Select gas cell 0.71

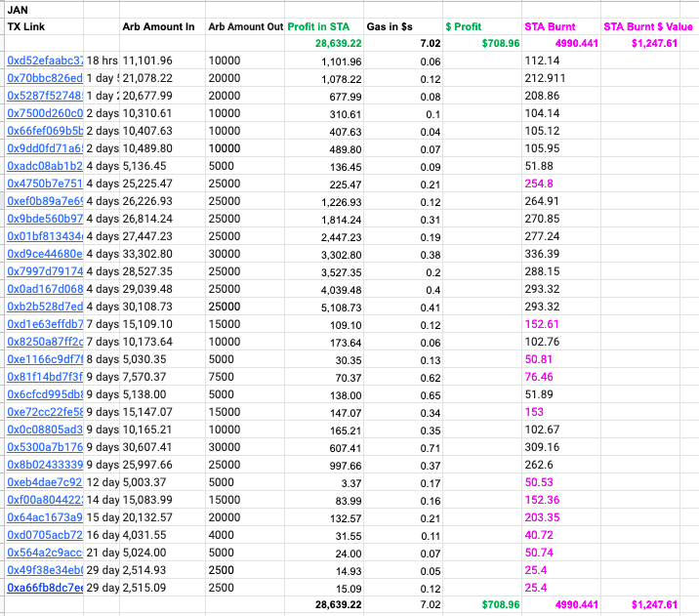coord(403,447)
